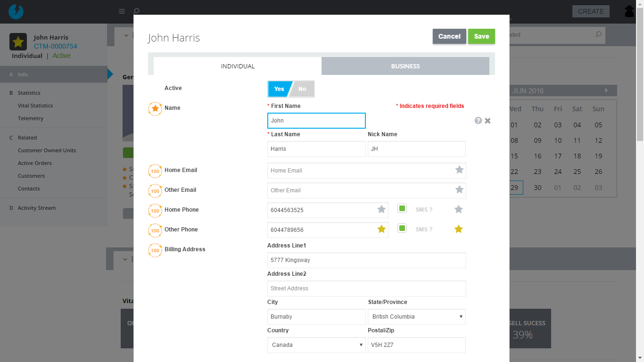Click the star icon beside the Name label
Screen dimensions: 644x362
(x=155, y=109)
